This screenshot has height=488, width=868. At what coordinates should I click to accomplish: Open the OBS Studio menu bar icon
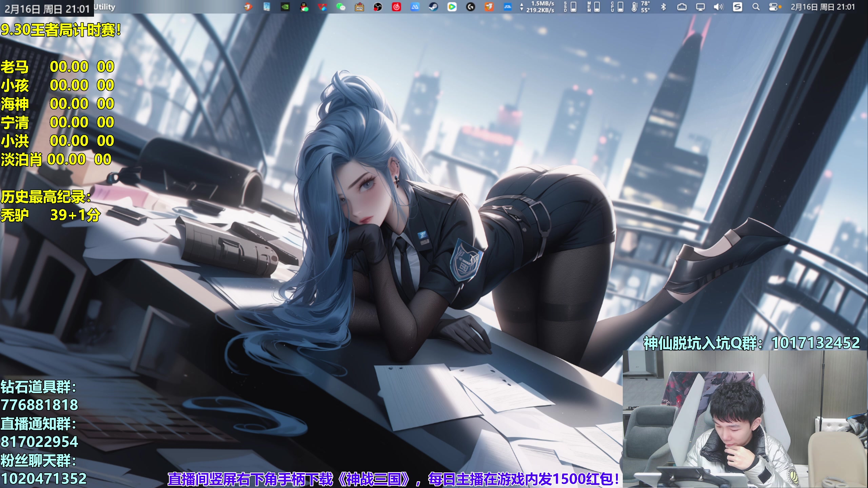point(378,7)
